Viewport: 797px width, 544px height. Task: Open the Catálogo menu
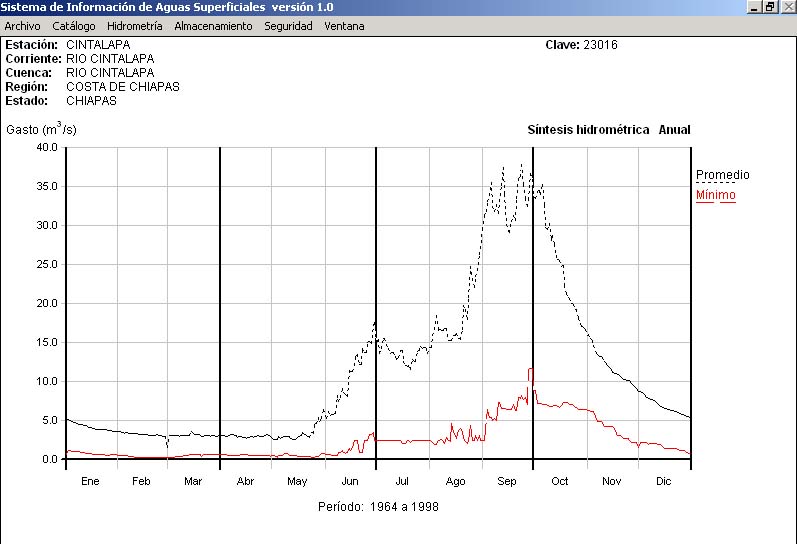(x=74, y=26)
